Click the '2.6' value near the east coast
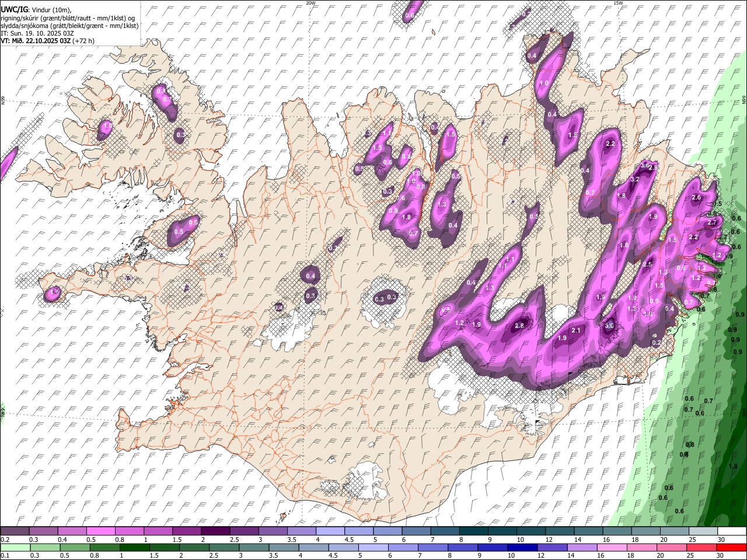 tap(696, 198)
